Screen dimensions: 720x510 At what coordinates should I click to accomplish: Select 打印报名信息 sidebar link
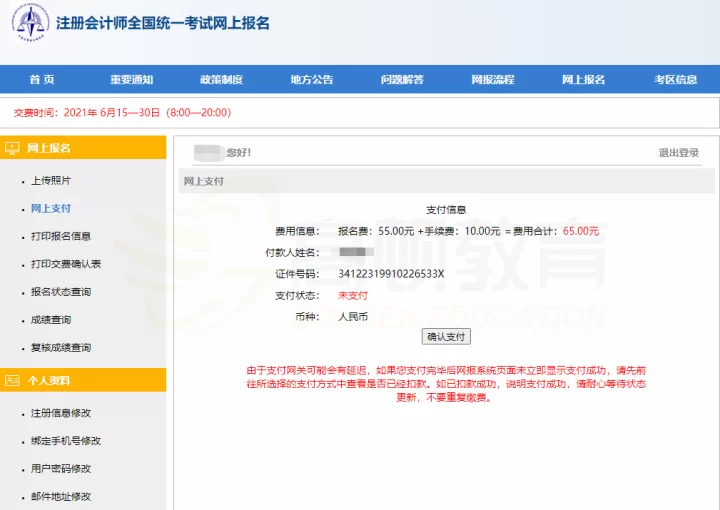point(61,237)
